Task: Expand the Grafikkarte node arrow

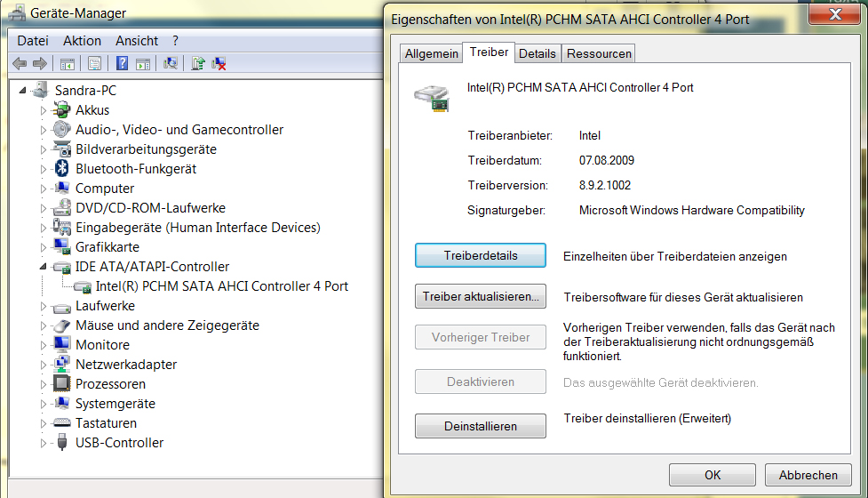Action: (44, 247)
